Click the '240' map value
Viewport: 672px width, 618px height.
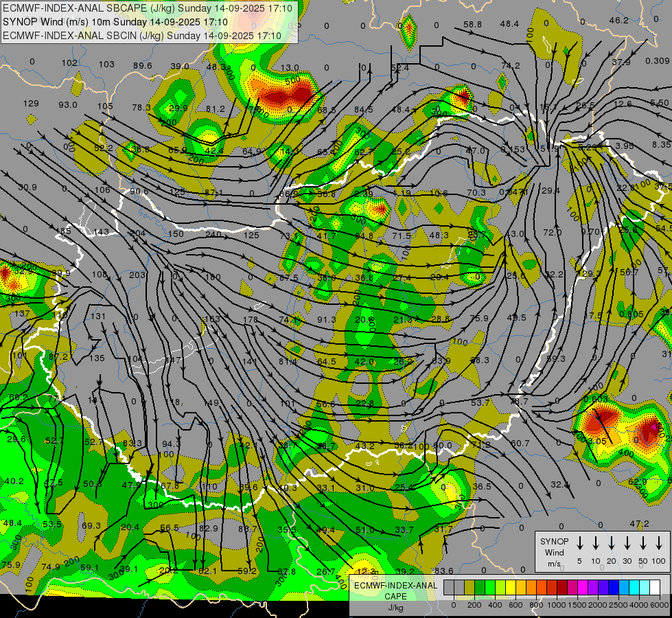pyautogui.click(x=213, y=234)
